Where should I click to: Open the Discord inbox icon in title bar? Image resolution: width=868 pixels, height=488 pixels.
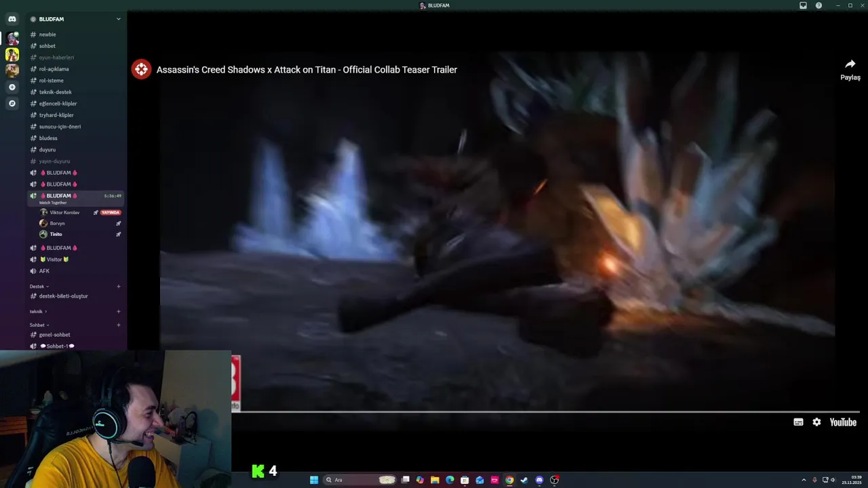(803, 5)
